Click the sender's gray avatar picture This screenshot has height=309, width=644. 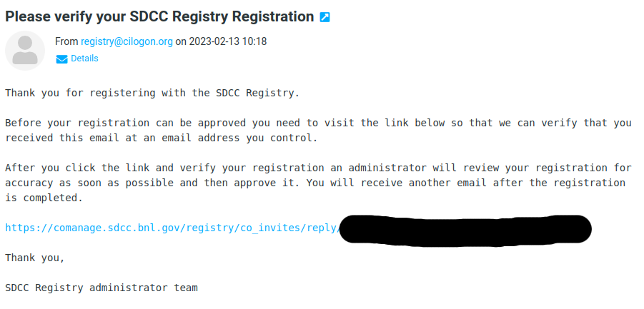point(24,51)
